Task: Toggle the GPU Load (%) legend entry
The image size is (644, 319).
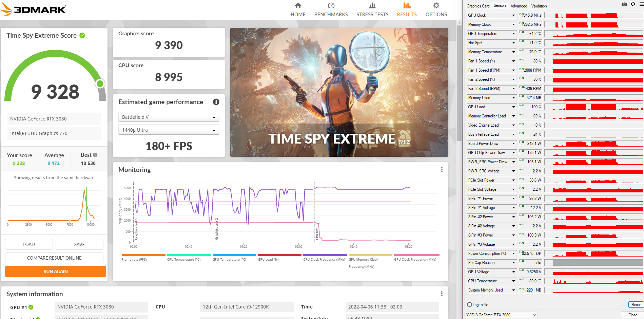Action: pos(280,258)
